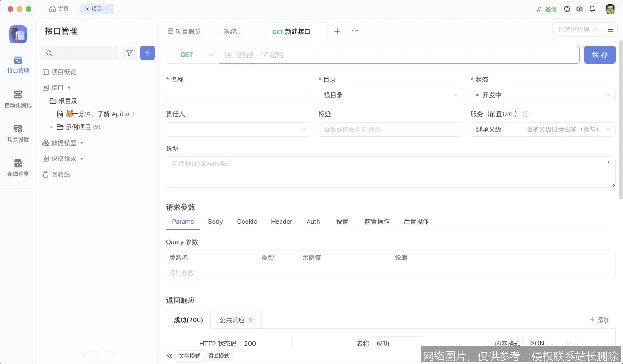Click the 保存 save button
This screenshot has width=623, height=364.
pyautogui.click(x=600, y=55)
